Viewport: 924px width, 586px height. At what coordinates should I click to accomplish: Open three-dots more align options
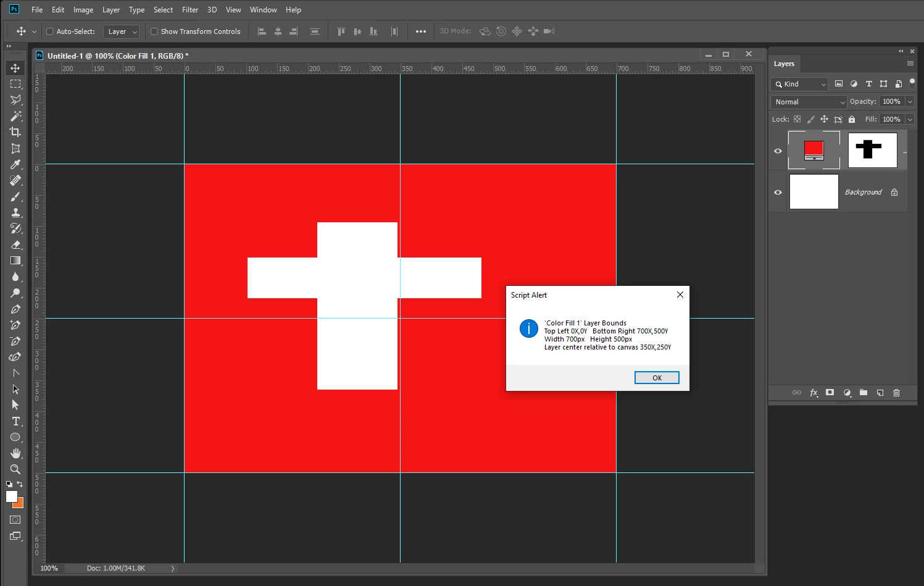(421, 31)
